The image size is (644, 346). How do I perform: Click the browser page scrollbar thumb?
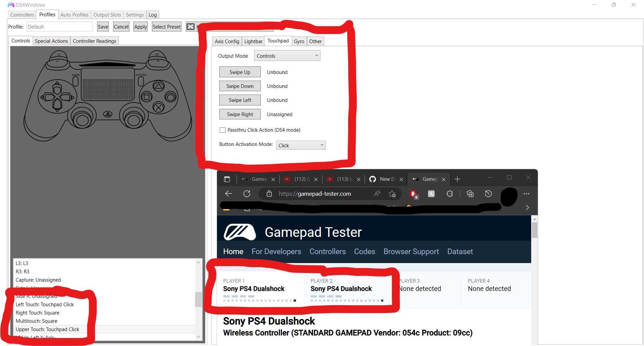point(534,230)
